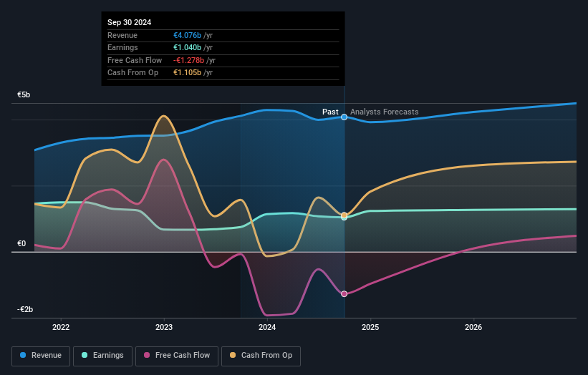The height and width of the screenshot is (375, 588).
Task: Click the €4.076b revenue value
Action: (187, 35)
